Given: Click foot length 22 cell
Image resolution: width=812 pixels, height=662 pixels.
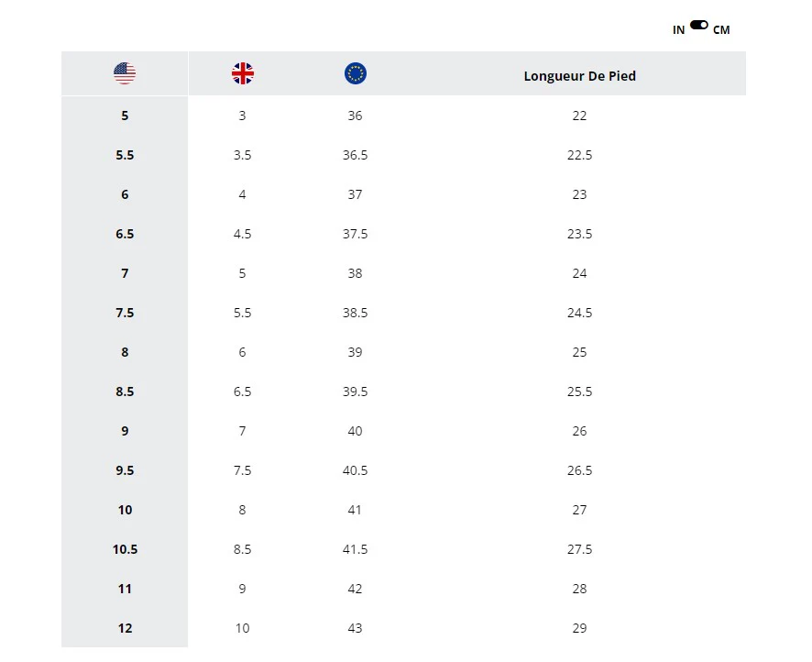Looking at the screenshot, I should point(579,116).
